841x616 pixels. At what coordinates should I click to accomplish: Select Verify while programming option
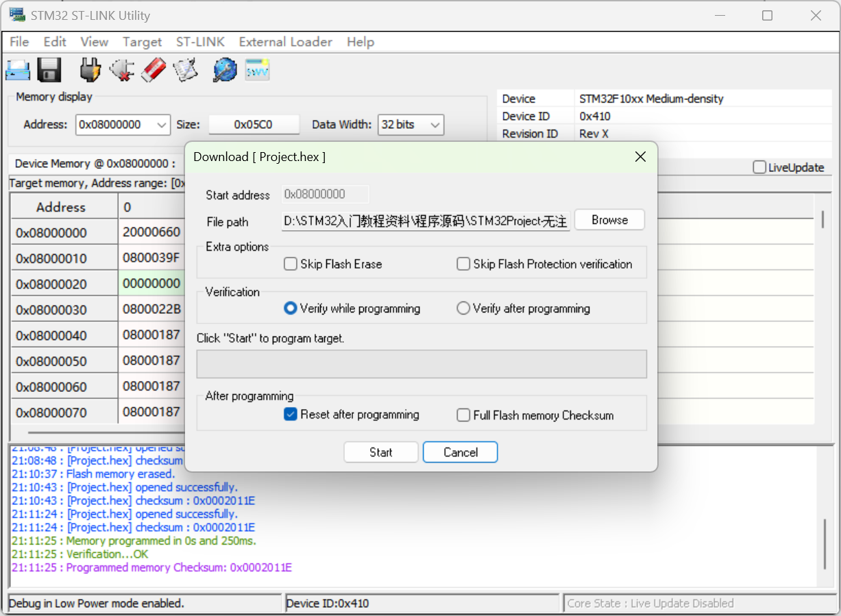291,308
